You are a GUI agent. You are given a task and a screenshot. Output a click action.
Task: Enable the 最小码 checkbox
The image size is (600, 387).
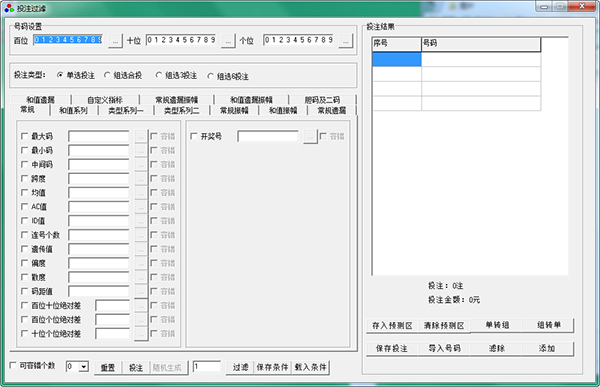24,150
